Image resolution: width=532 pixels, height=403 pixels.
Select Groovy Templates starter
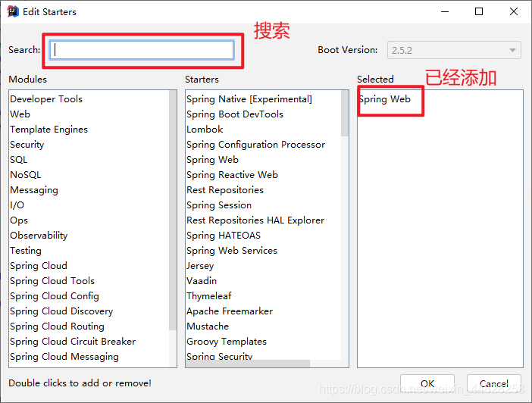point(227,342)
